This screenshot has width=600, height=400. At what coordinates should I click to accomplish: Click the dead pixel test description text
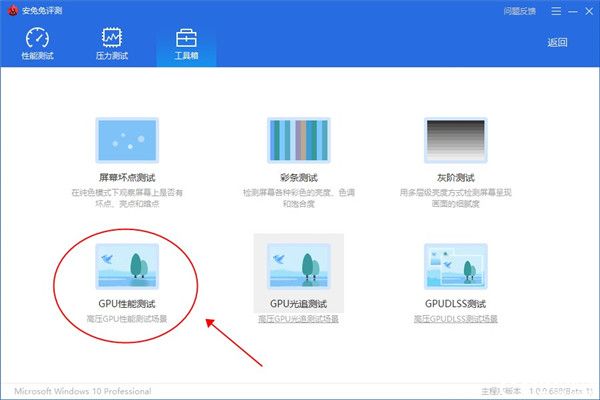127,198
